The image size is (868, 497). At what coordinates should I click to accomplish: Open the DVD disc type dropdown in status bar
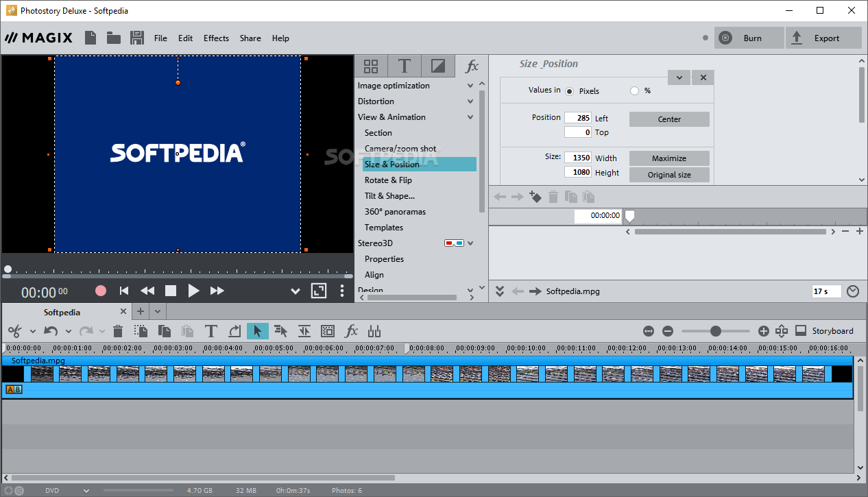click(x=86, y=491)
